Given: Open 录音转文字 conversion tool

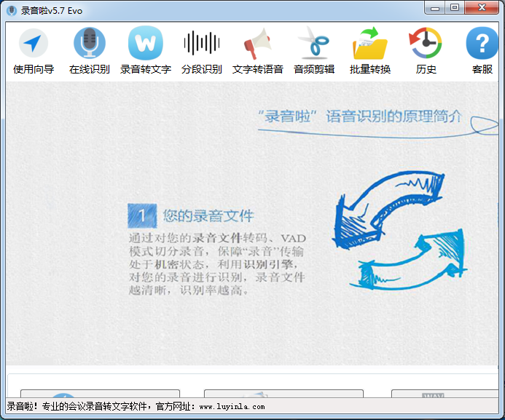Looking at the screenshot, I should click(146, 43).
